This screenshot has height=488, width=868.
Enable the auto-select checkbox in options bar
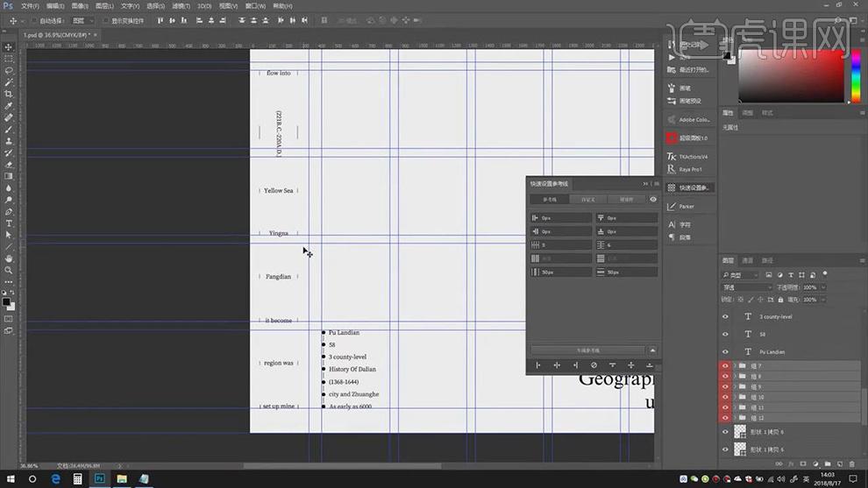click(34, 21)
